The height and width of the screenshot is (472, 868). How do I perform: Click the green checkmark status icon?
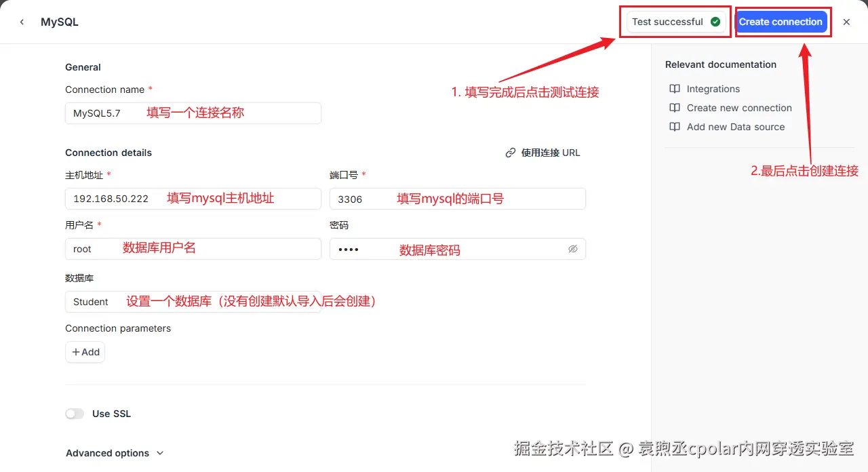(715, 22)
